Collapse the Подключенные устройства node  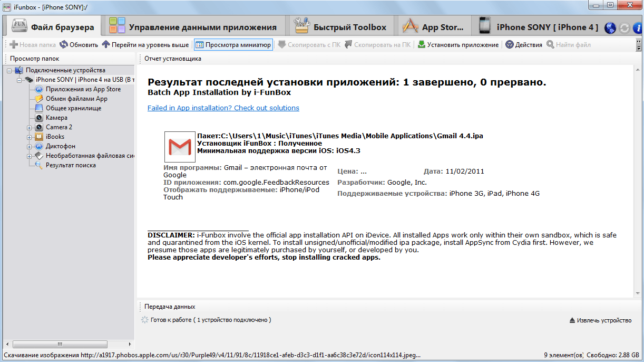click(10, 70)
